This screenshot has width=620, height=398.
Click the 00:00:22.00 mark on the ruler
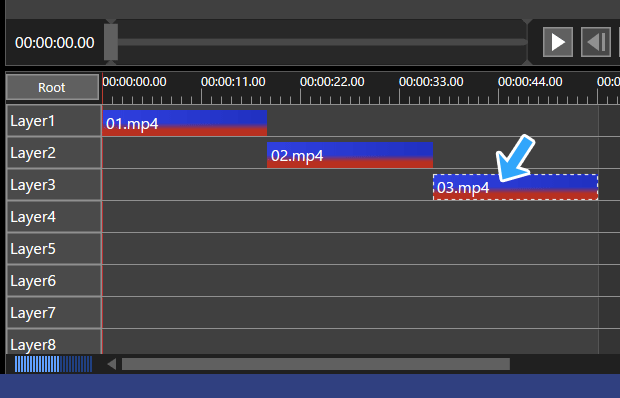pos(332,82)
